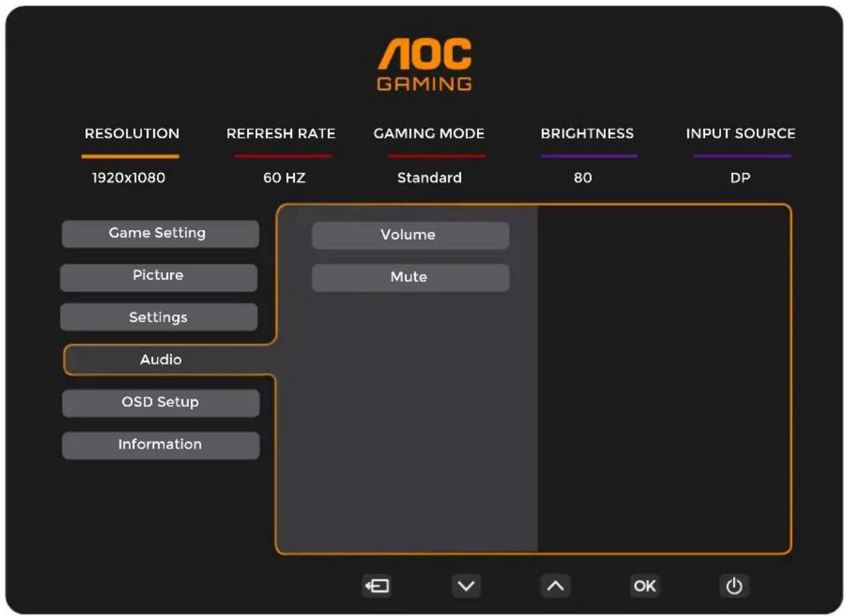Open the Information menu
Image resolution: width=845 pixels, height=616 pixels.
pyautogui.click(x=160, y=445)
